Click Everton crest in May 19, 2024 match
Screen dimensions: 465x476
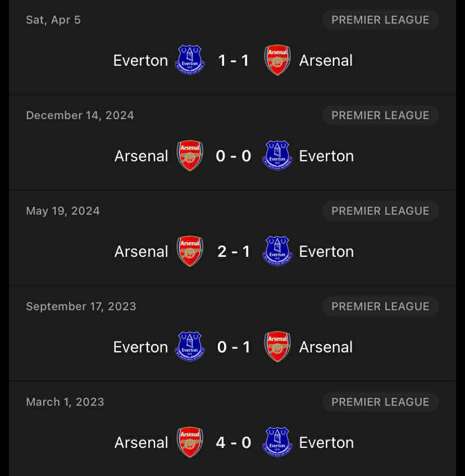pos(277,251)
